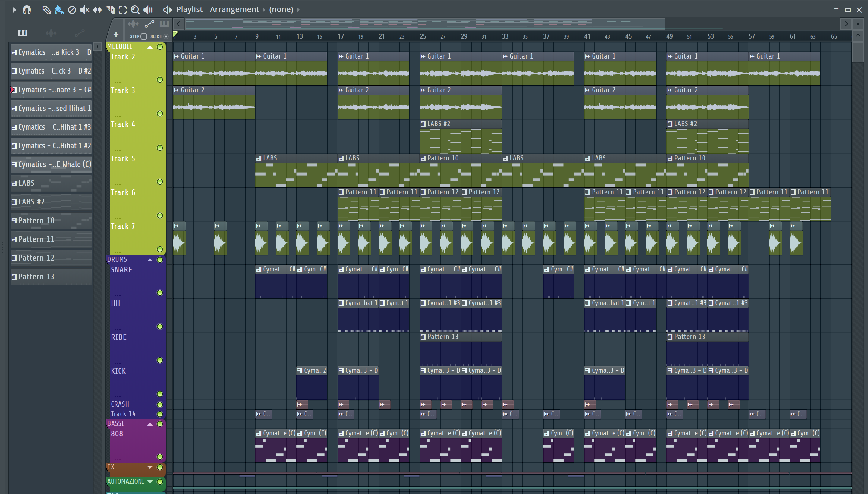868x494 pixels.
Task: Select the Paint brush tool
Action: click(x=59, y=10)
